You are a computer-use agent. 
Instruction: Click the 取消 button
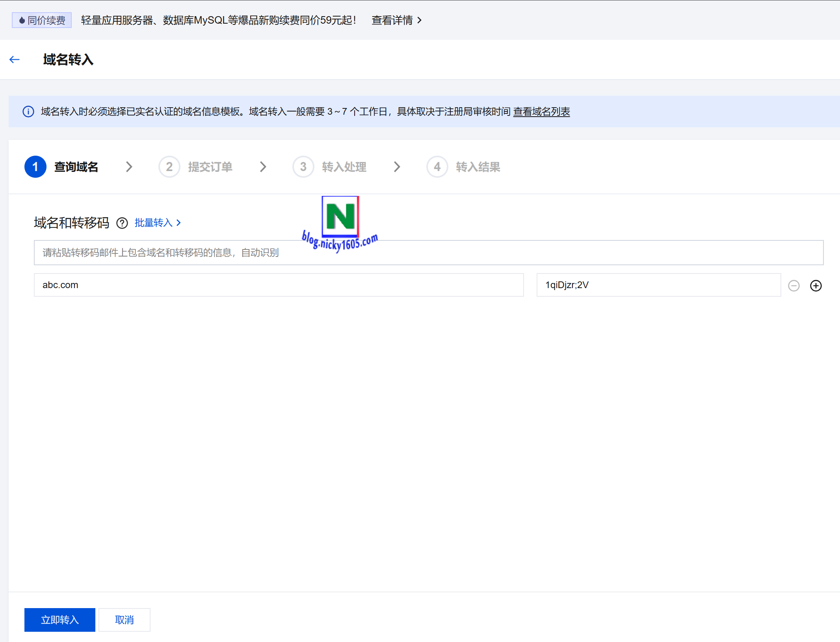coord(125,620)
